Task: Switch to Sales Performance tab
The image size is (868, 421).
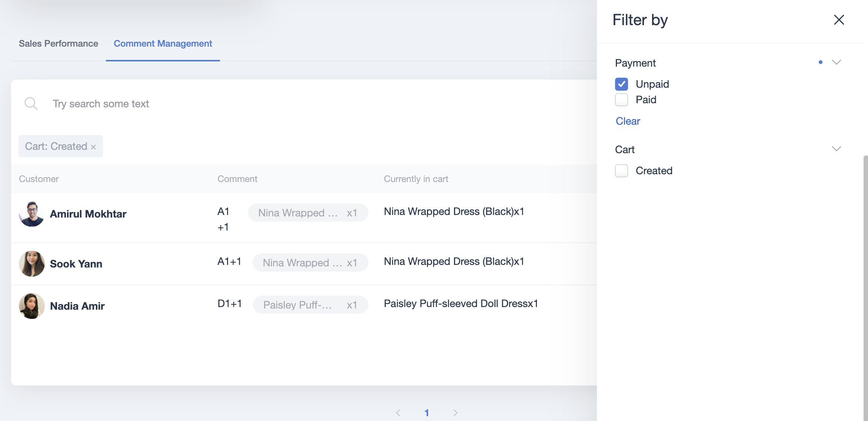Action: pos(59,44)
